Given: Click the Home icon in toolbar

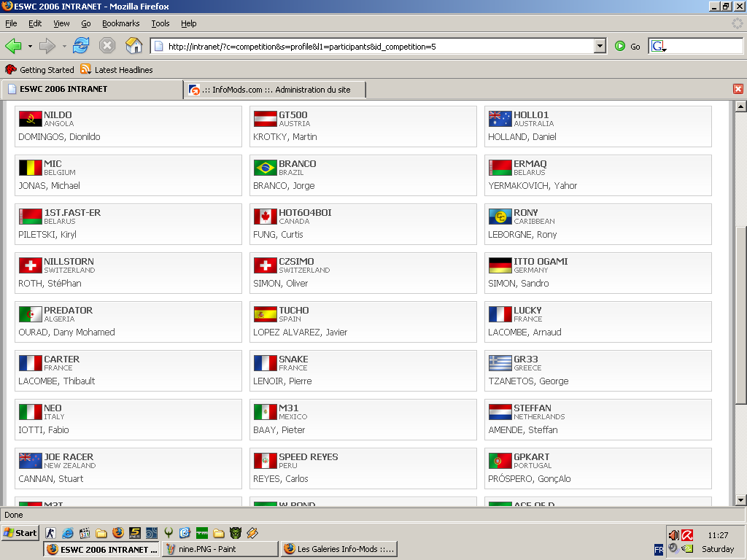Looking at the screenshot, I should click(134, 46).
